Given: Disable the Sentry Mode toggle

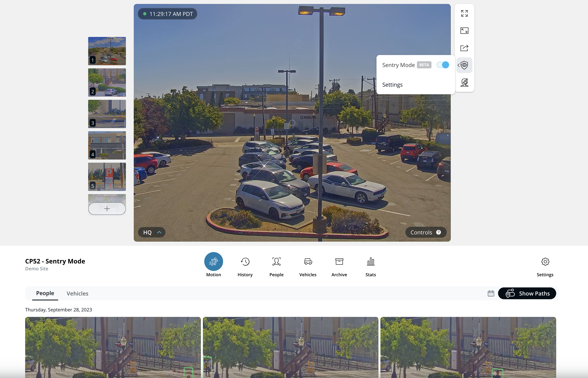Looking at the screenshot, I should click(x=443, y=65).
